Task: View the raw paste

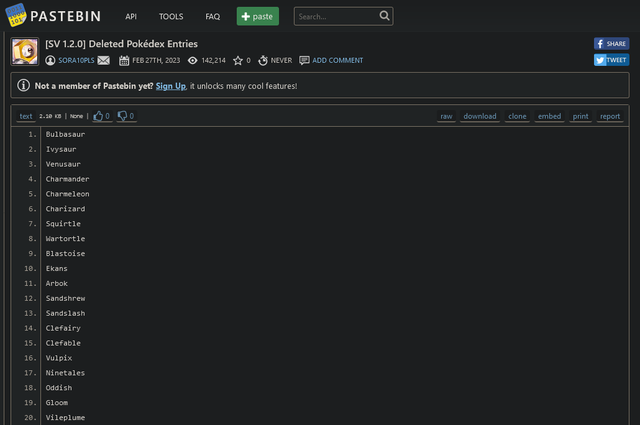Action: tap(446, 116)
